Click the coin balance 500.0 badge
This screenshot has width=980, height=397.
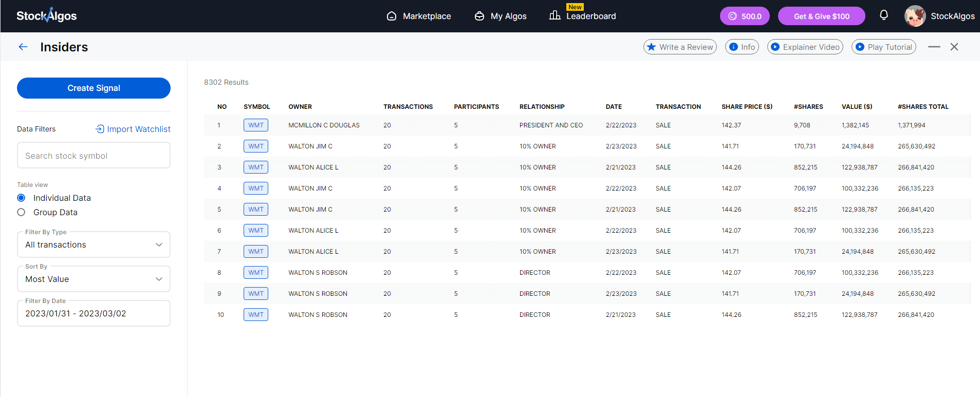744,16
